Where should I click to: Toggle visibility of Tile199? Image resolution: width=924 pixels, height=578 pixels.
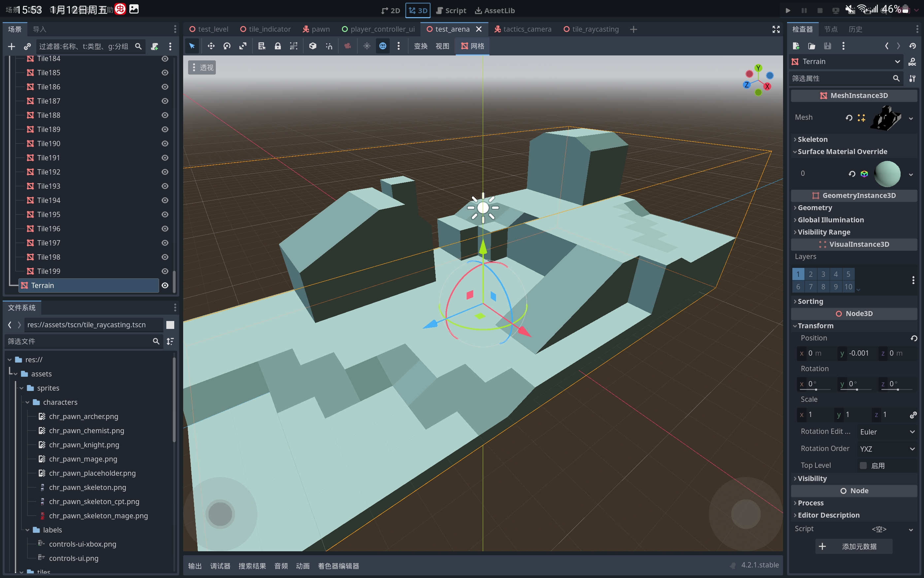point(165,271)
